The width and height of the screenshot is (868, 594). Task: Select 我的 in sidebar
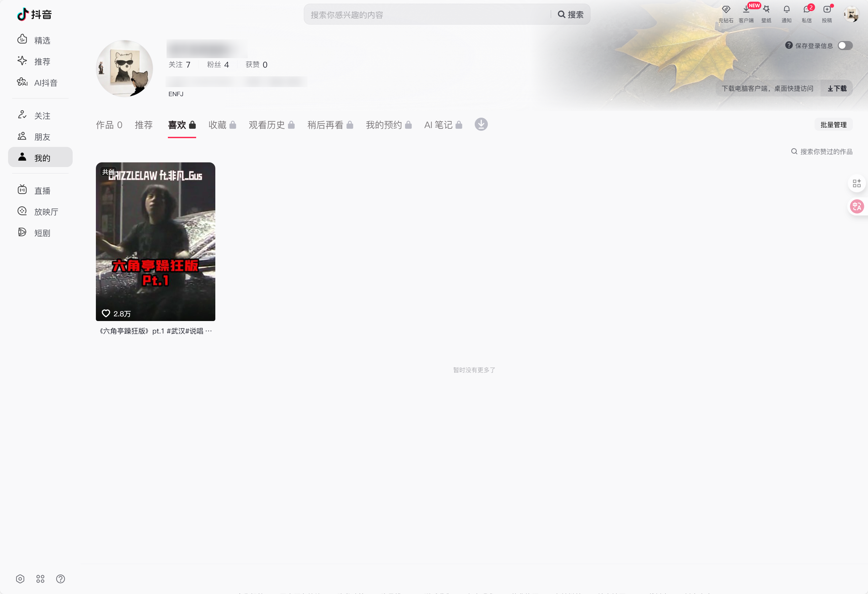[40, 157]
